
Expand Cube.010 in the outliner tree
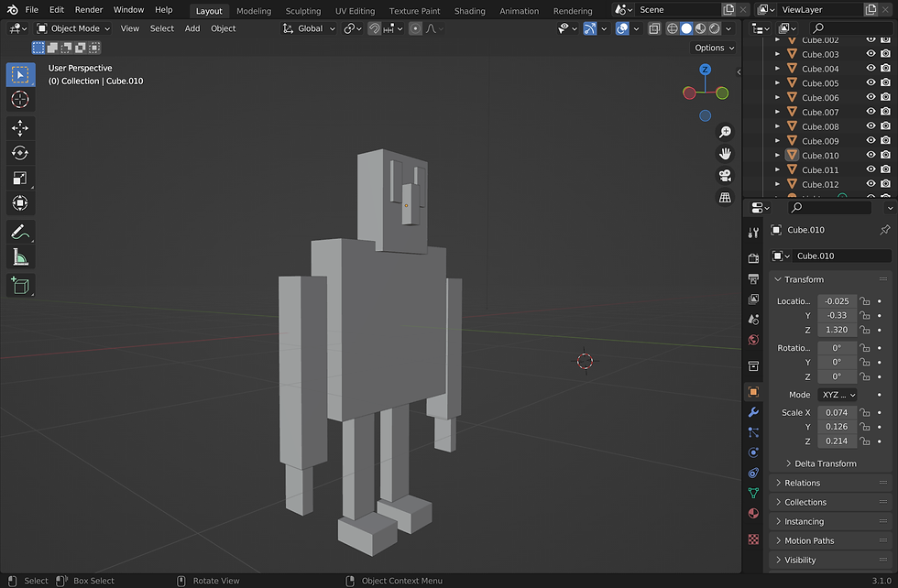777,155
